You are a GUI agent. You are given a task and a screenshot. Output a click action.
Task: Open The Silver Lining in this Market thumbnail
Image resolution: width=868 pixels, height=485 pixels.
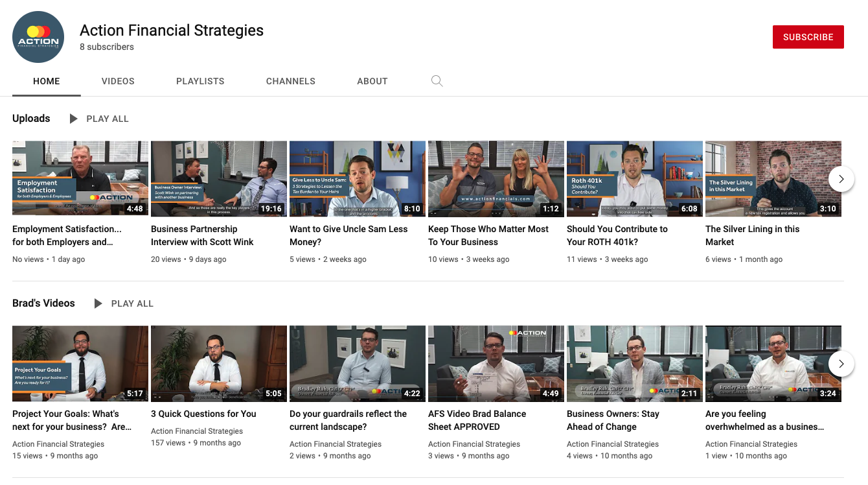click(x=773, y=178)
